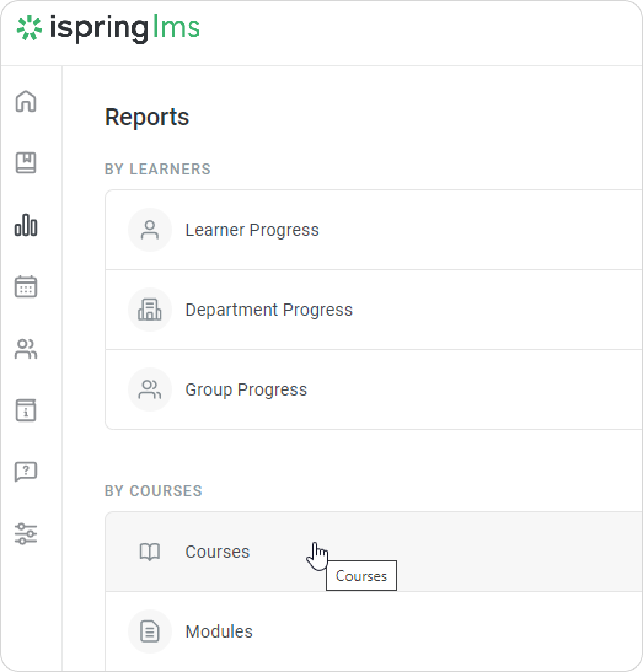Open the info box icon in sidebar
The image size is (643, 672).
26,410
